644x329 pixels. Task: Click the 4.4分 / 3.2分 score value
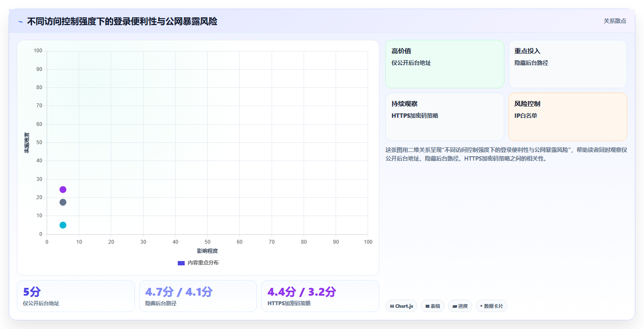pyautogui.click(x=301, y=292)
